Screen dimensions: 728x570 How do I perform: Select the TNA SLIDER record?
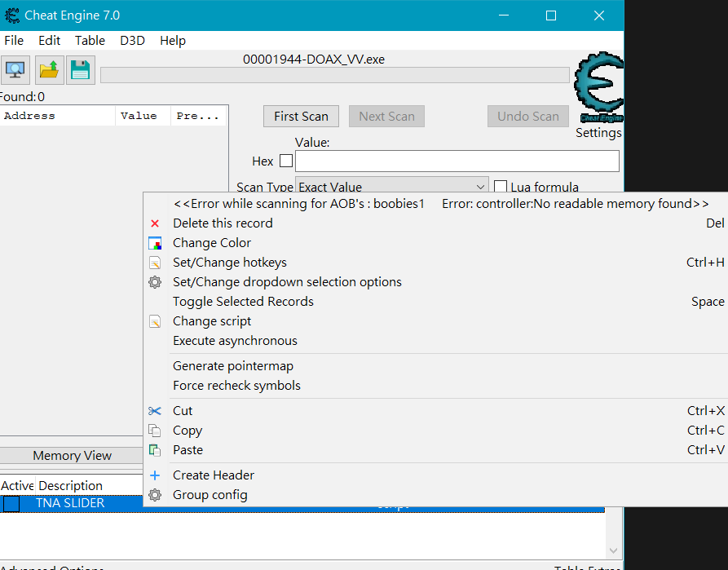70,503
